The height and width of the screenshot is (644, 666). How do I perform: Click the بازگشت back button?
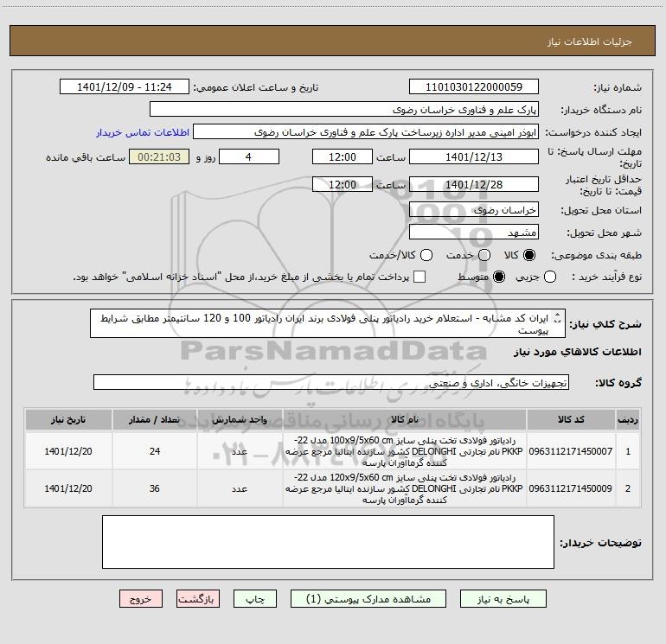[x=198, y=599]
